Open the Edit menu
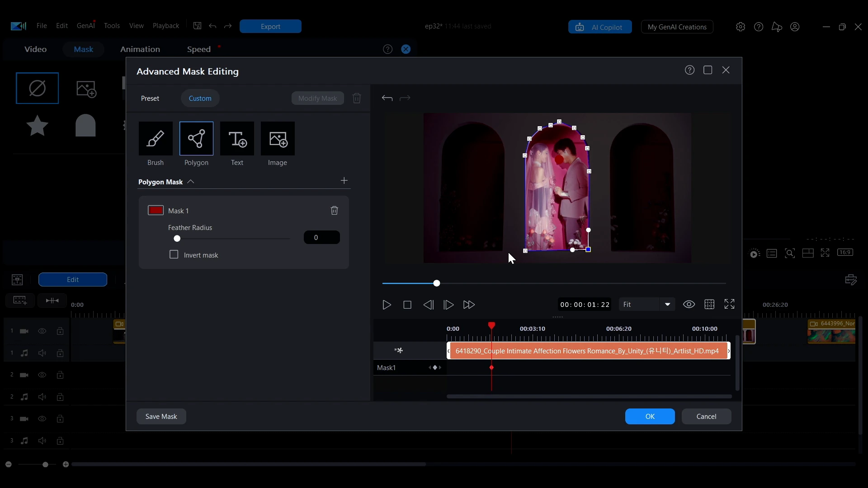The width and height of the screenshot is (868, 488). pyautogui.click(x=62, y=26)
